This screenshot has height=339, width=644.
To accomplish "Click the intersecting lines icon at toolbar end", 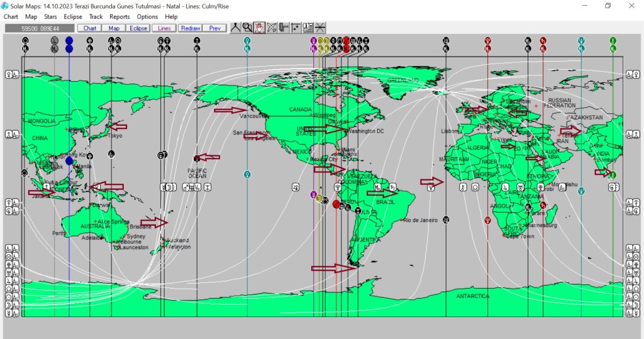I will [320, 28].
